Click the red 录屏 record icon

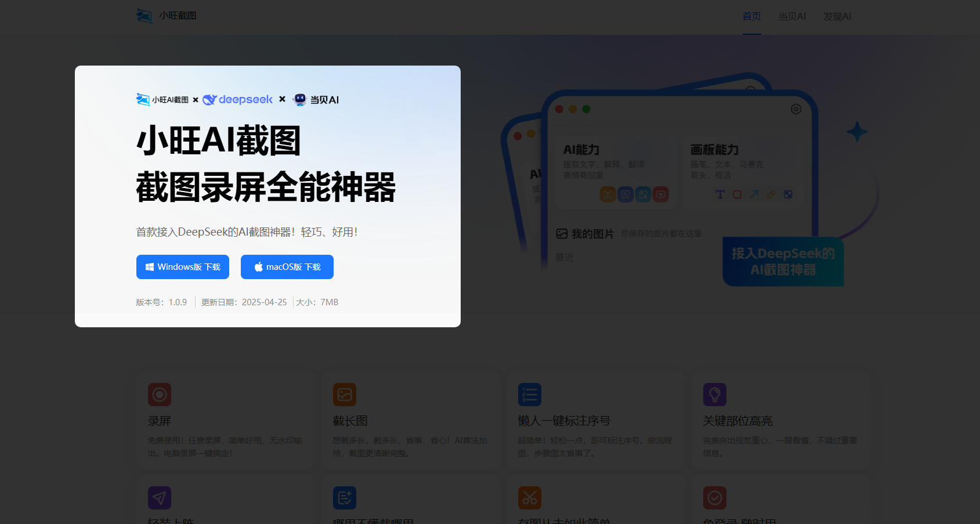(160, 395)
